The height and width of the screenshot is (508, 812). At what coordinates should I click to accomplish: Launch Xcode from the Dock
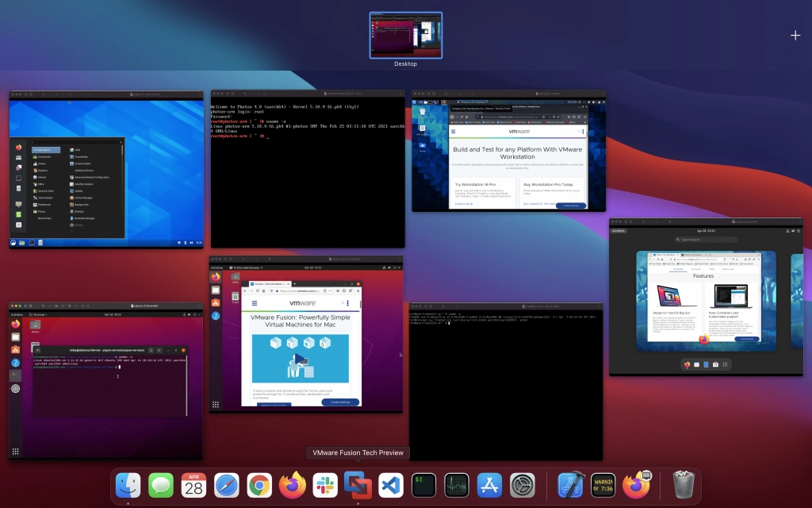point(571,485)
